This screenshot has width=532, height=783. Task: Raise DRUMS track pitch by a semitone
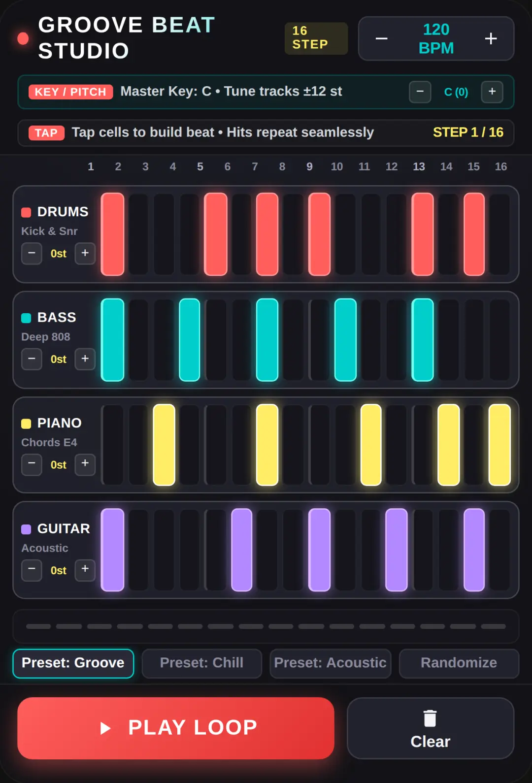point(85,253)
